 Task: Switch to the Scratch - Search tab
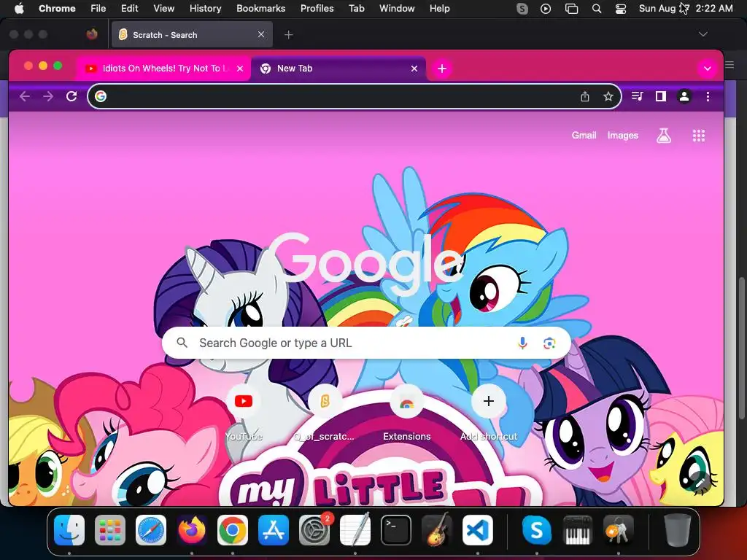(x=192, y=35)
